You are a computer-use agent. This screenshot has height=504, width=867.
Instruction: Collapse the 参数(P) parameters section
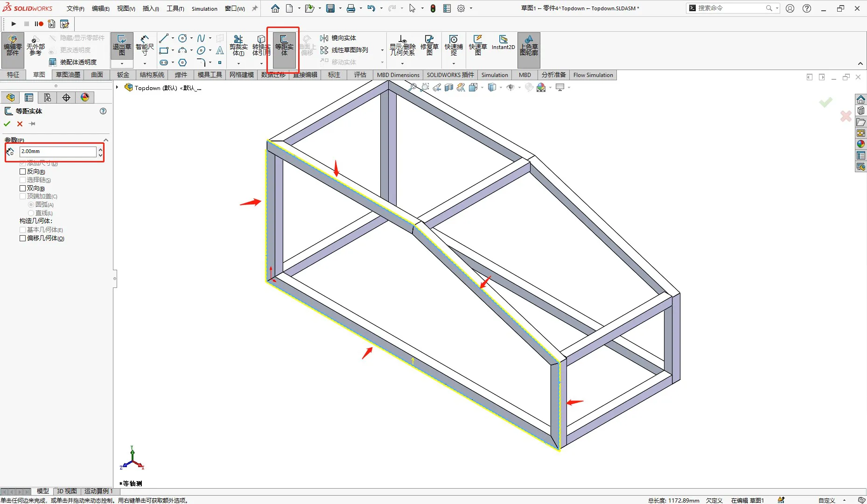pyautogui.click(x=106, y=140)
